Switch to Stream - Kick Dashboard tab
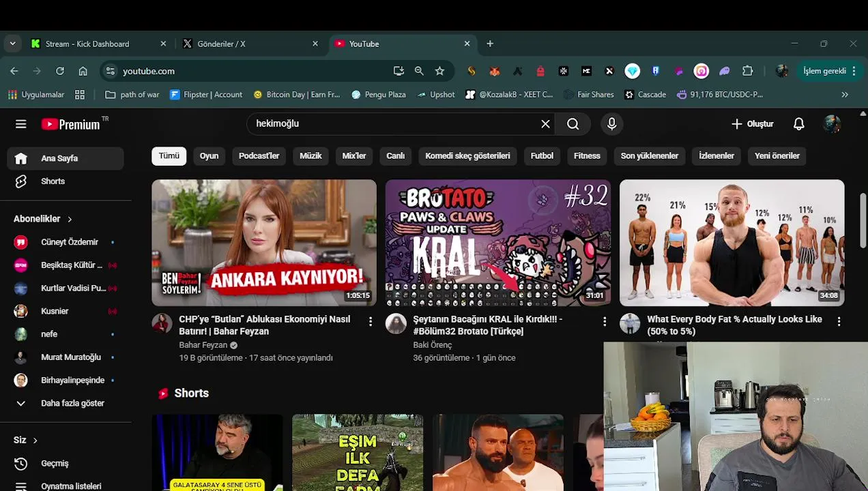868x491 pixels. pos(99,44)
